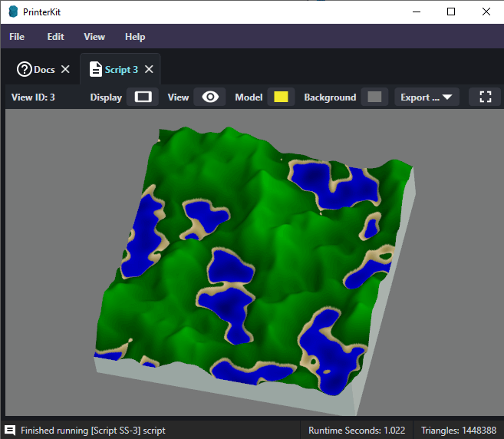
Task: Click the message log icon in status bar
Action: pyautogui.click(x=10, y=430)
